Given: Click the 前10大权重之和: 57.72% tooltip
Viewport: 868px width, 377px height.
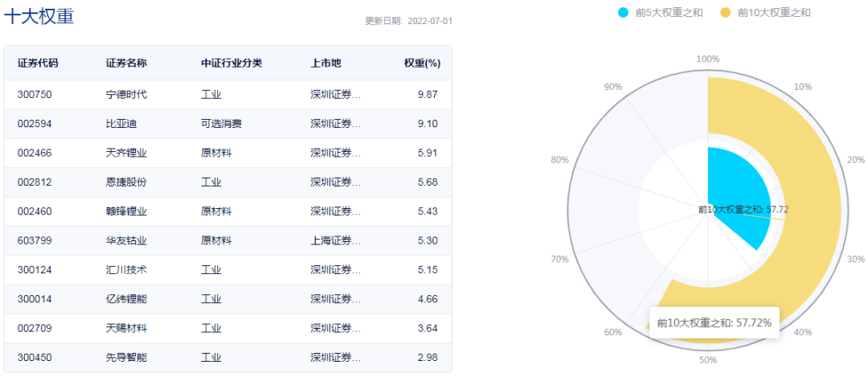Looking at the screenshot, I should click(x=714, y=323).
